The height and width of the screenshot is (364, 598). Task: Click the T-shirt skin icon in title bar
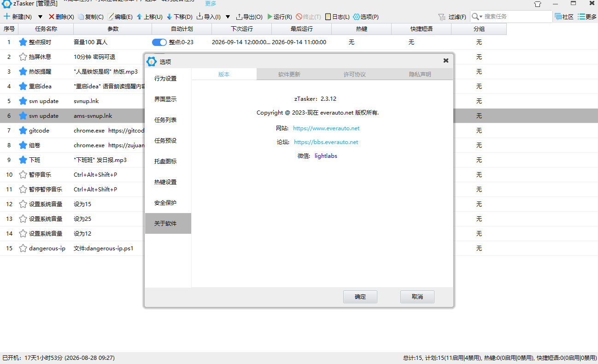[538, 4]
